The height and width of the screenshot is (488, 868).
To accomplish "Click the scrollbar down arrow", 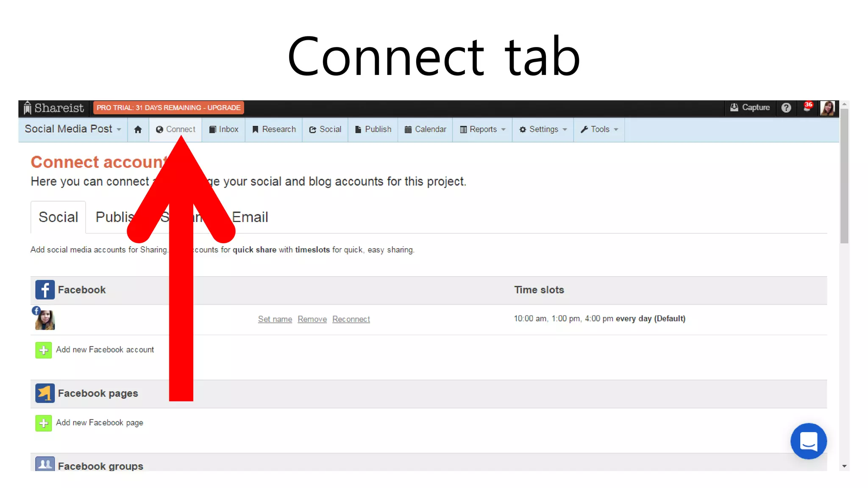I will [x=844, y=466].
